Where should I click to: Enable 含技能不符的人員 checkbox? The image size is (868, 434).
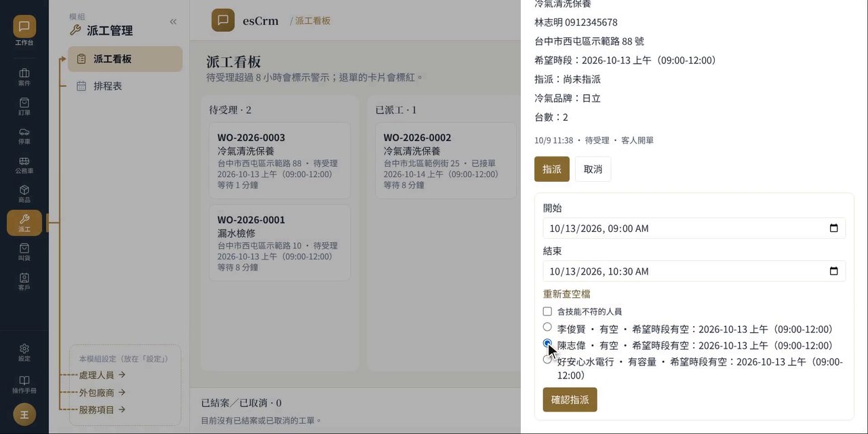click(x=547, y=311)
